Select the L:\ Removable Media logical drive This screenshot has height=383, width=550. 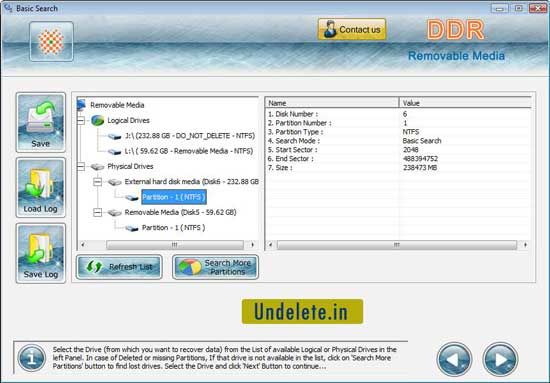point(189,151)
